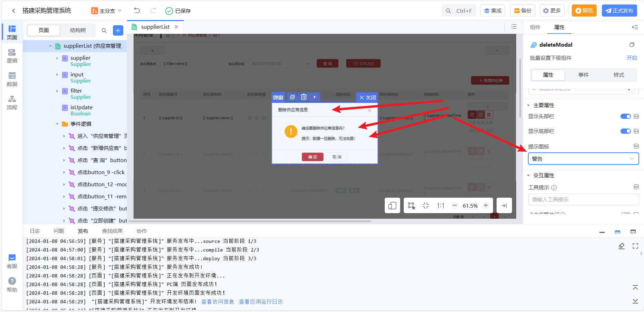Click expression icon beside 提示图标
Image resolution: width=644 pixels, height=312 pixels.
(636, 146)
